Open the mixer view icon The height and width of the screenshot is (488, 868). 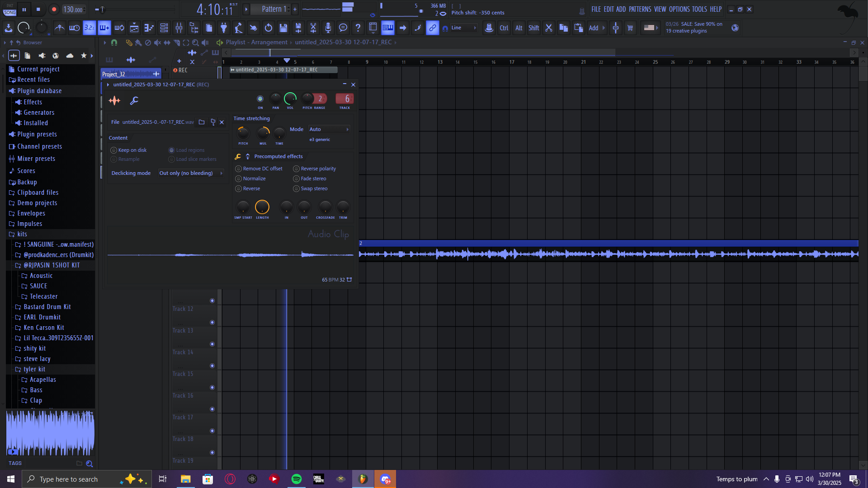(179, 28)
